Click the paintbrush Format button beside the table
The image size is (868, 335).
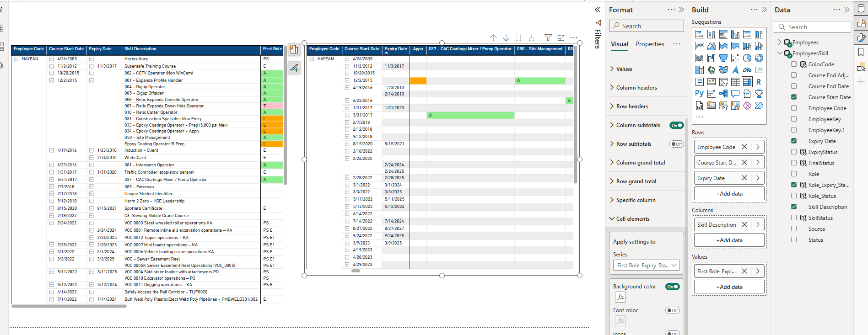(x=294, y=68)
